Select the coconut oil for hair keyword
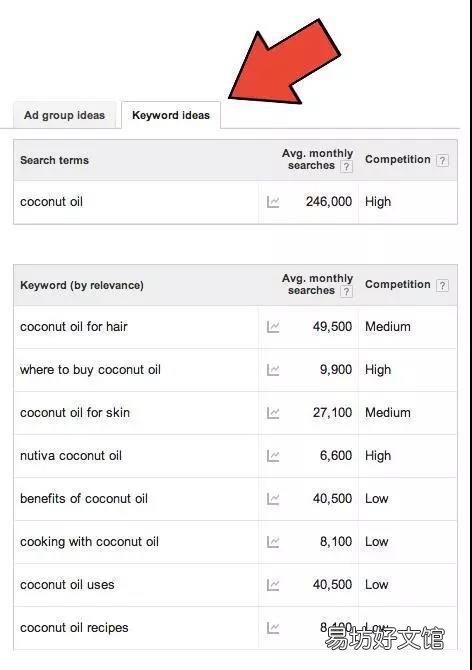This screenshot has height=670, width=472. coord(74,327)
